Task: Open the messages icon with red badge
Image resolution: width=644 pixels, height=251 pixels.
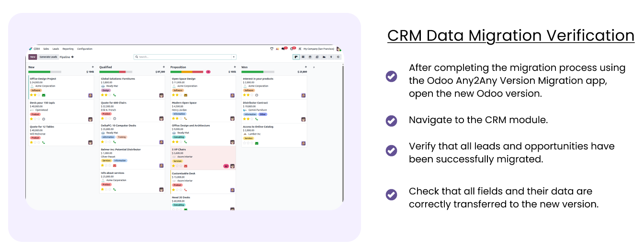Action: tap(284, 49)
